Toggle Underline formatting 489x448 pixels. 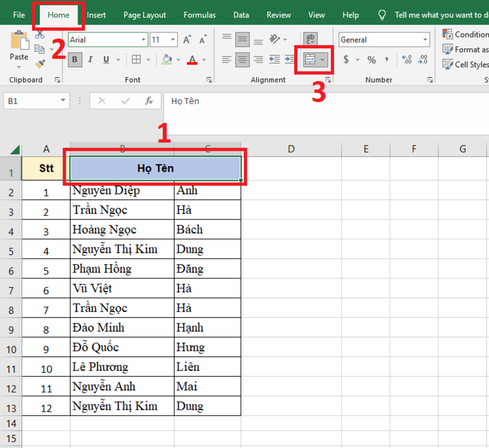click(x=106, y=59)
